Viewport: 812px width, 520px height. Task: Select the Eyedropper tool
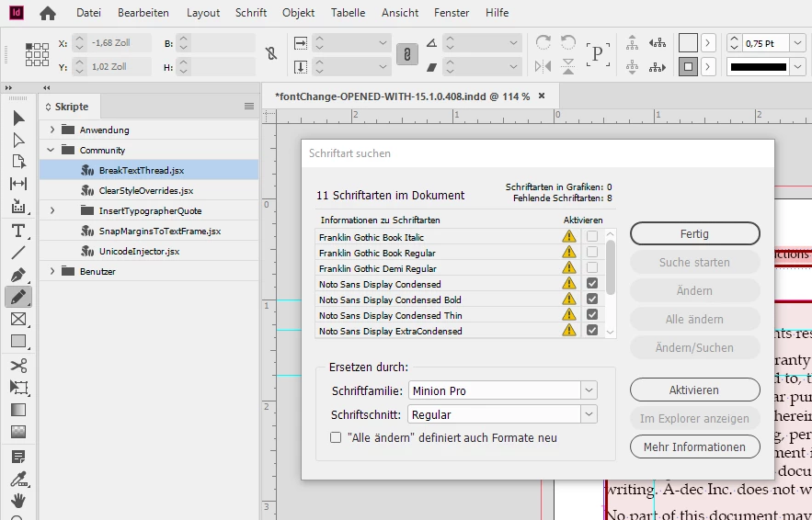pyautogui.click(x=18, y=479)
